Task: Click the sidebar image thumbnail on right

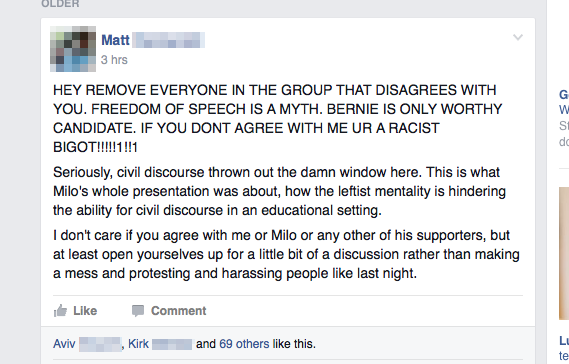Action: pos(564,253)
